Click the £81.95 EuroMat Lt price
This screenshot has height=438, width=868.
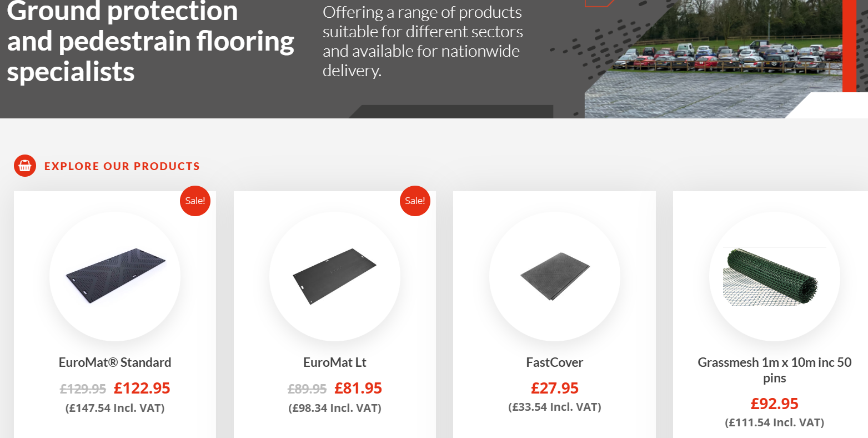coord(358,388)
